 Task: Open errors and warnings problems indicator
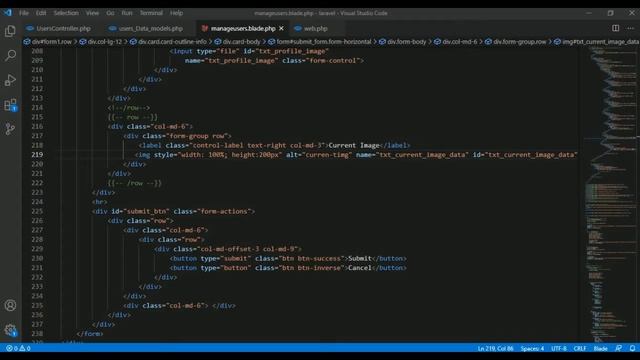point(18,348)
